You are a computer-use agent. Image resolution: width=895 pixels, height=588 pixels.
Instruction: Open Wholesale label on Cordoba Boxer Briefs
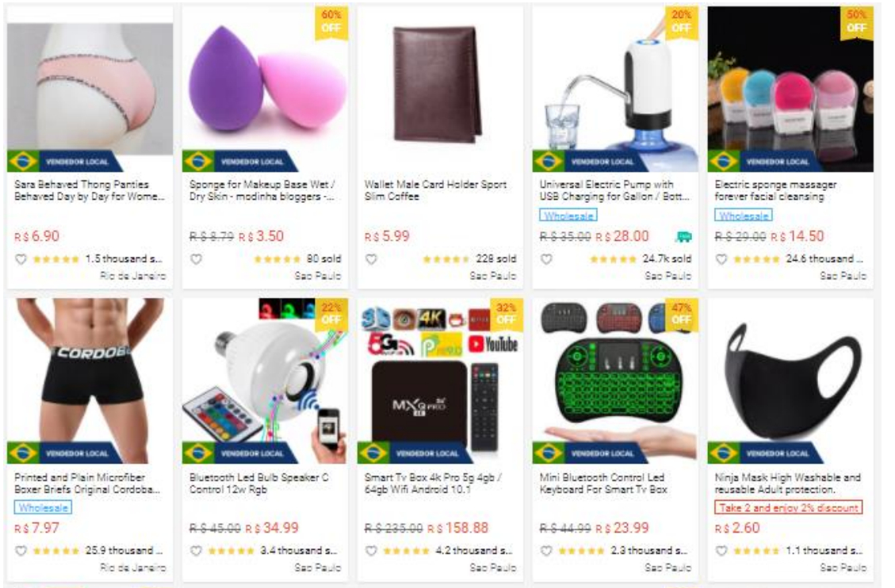[x=43, y=508]
